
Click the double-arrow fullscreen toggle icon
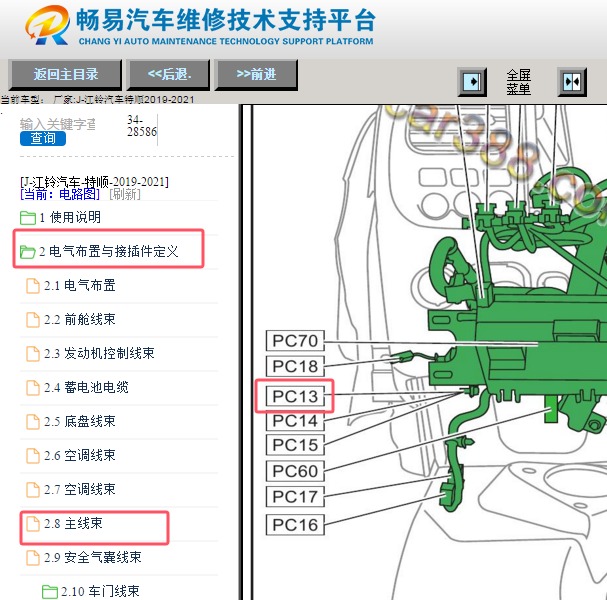(572, 82)
